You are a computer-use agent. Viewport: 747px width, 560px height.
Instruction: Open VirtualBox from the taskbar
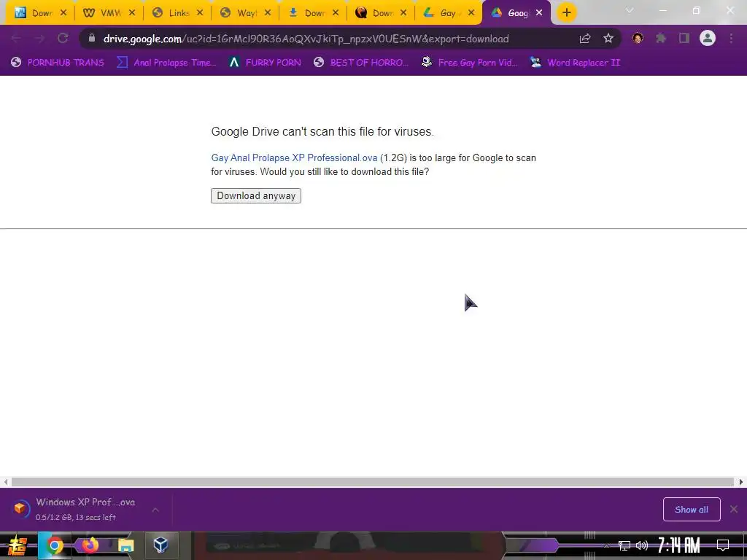pyautogui.click(x=160, y=545)
